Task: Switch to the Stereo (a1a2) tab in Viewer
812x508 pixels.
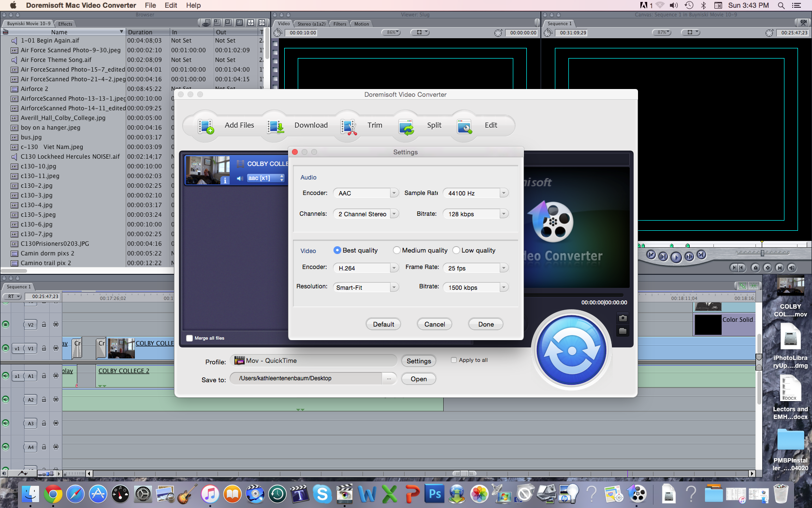Action: click(311, 24)
